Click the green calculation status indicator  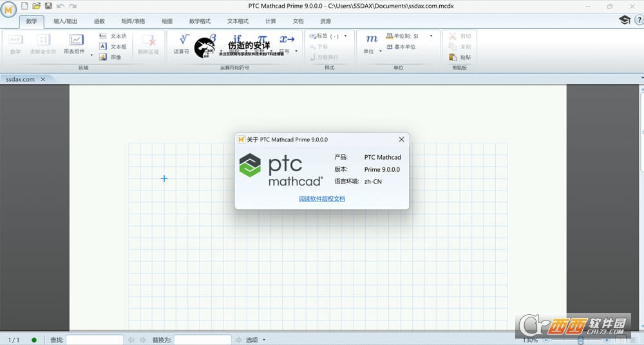pos(34,340)
